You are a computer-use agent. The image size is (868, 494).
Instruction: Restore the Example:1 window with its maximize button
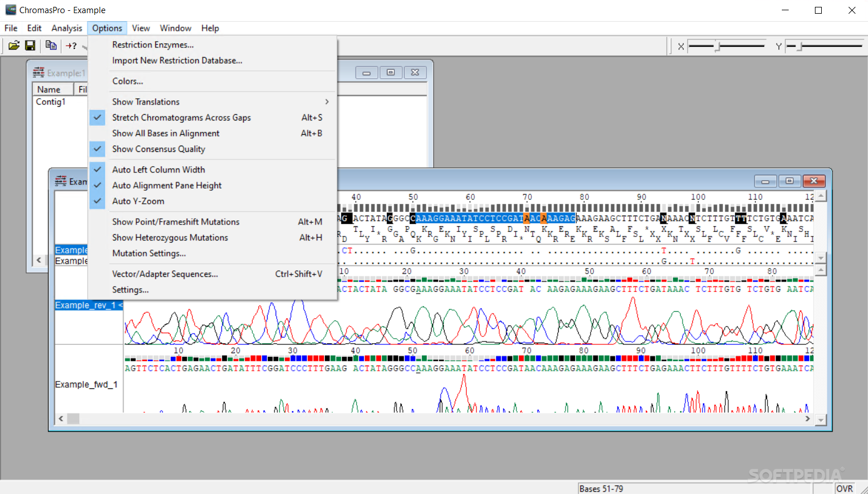(x=391, y=73)
